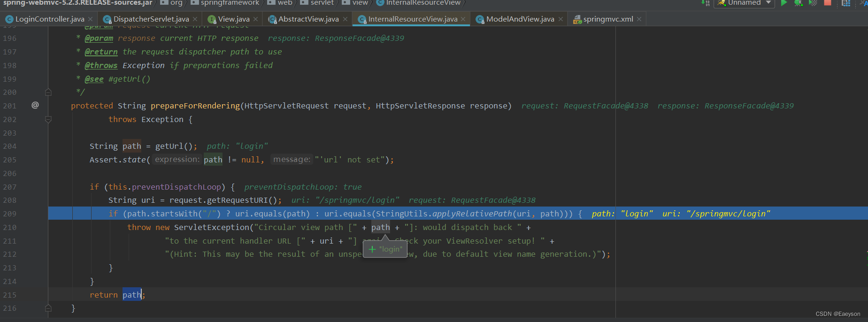Viewport: 868px width, 322px height.
Task: Close the springmvc.xml tab
Action: point(639,19)
